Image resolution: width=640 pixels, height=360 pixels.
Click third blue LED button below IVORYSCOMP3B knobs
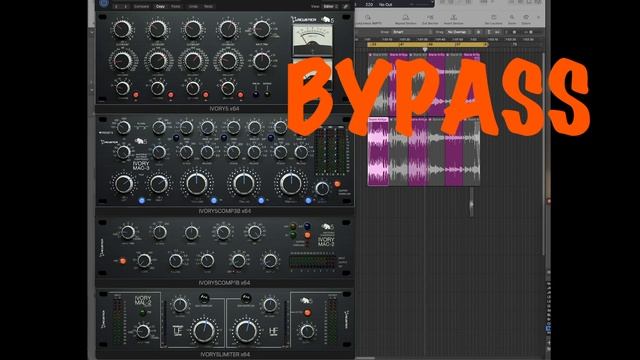261,200
